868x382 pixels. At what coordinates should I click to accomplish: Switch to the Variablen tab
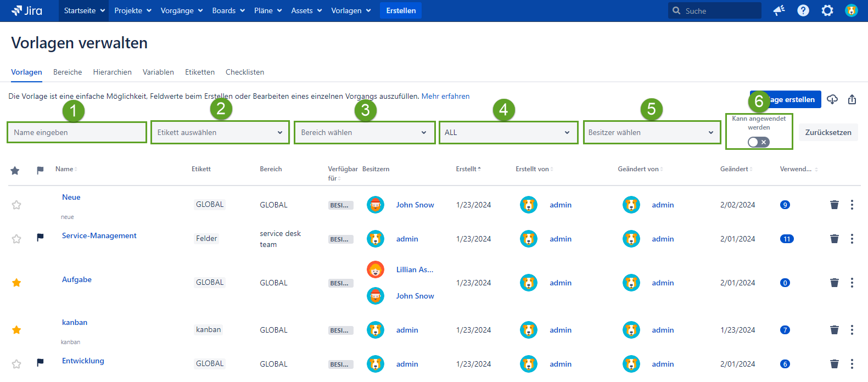pos(158,72)
